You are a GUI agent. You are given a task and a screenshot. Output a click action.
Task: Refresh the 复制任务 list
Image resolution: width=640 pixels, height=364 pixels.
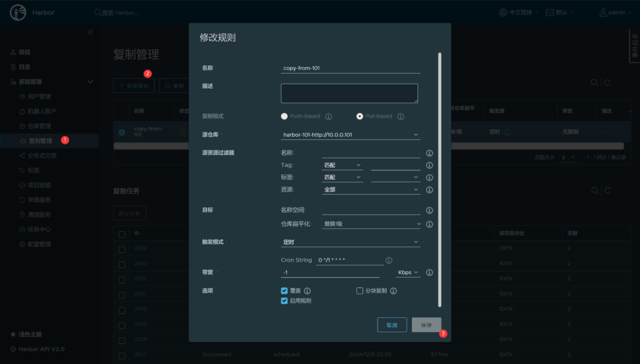[x=607, y=190]
